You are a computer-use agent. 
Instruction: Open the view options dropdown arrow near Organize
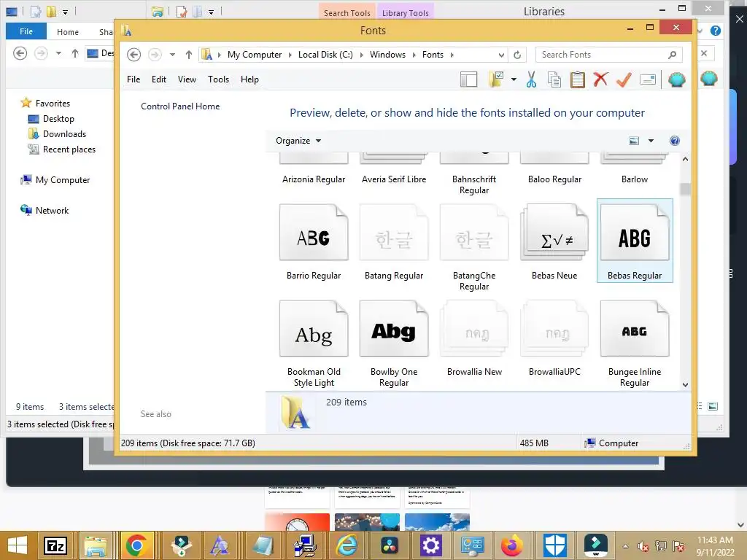pyautogui.click(x=651, y=141)
